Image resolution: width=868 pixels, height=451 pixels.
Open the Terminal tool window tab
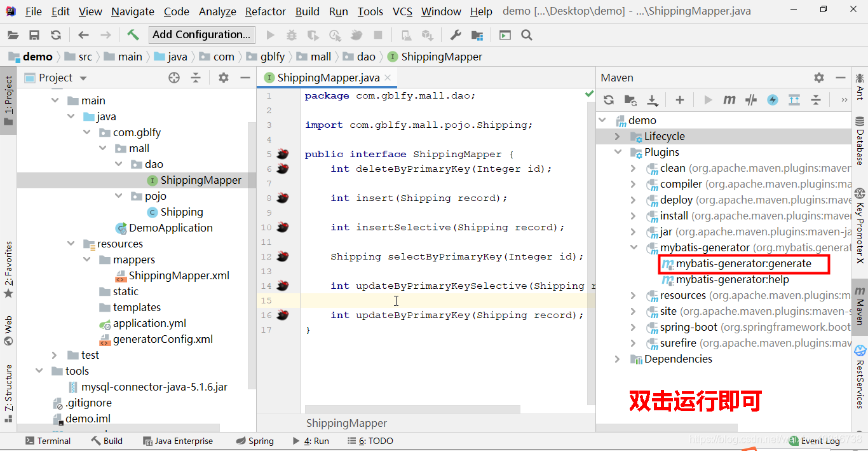tap(48, 441)
